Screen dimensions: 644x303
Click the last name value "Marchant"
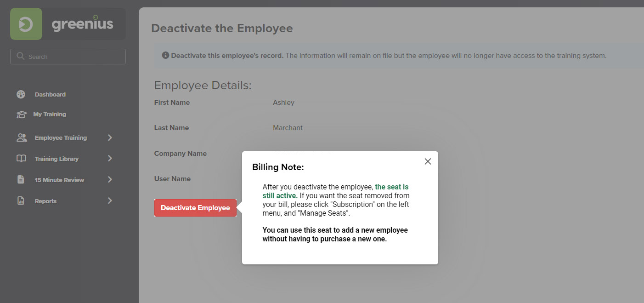point(288,128)
